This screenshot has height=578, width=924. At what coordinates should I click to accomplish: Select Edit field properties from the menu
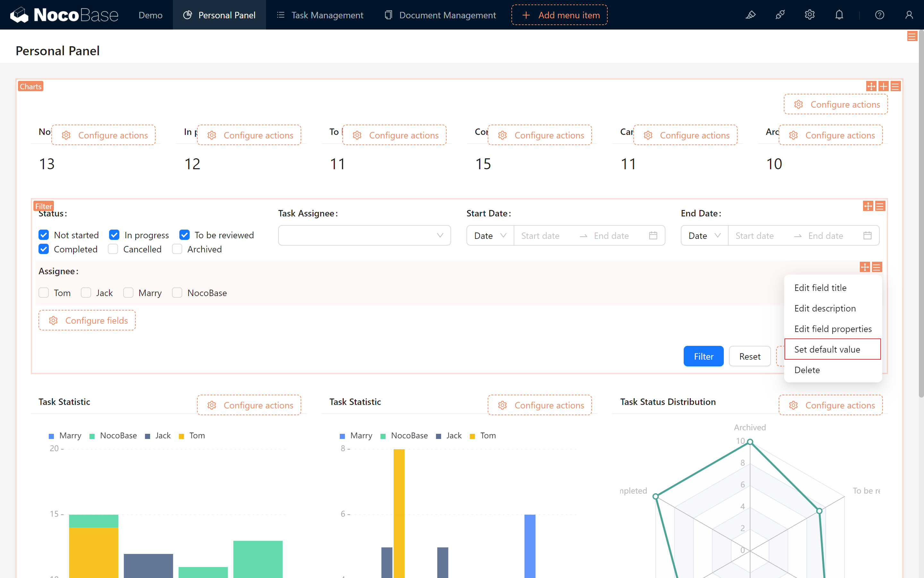click(x=833, y=329)
